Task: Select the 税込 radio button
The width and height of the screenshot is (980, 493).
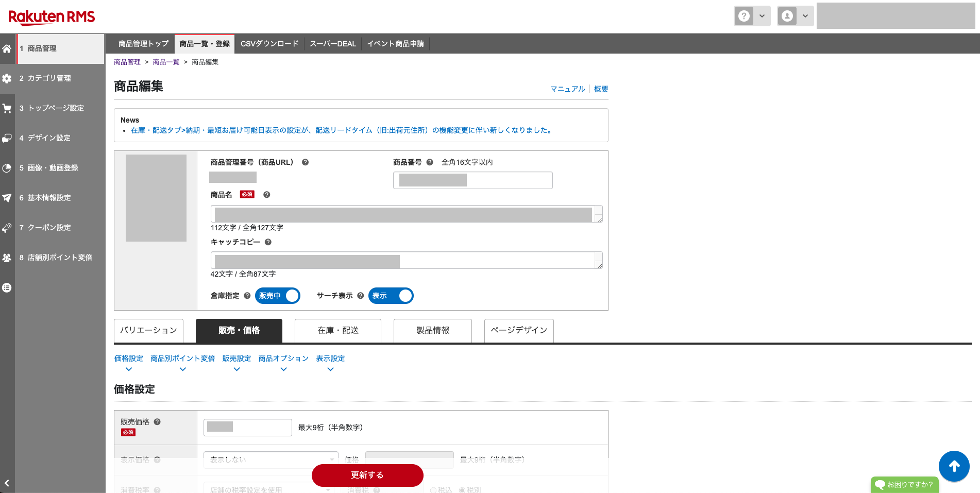Action: point(433,490)
